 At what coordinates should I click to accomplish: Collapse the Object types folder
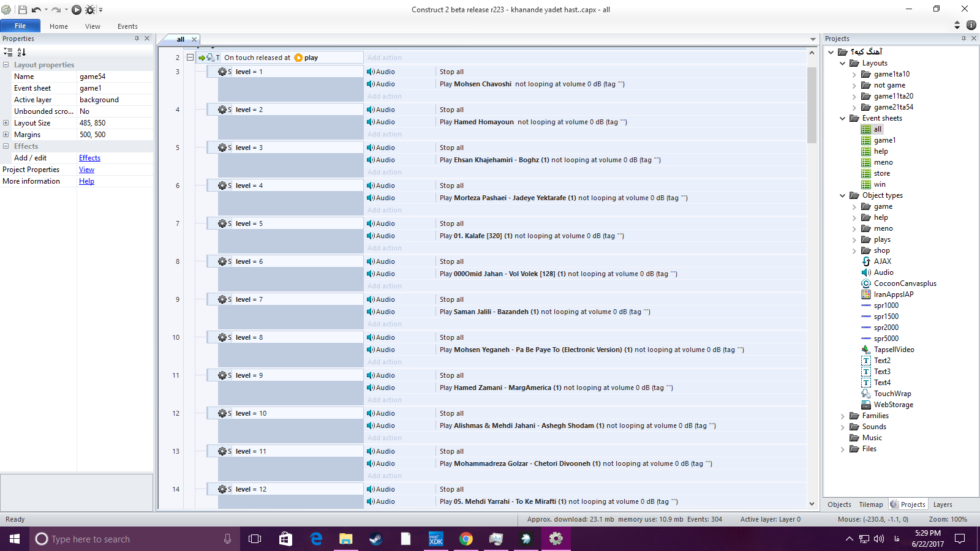843,195
